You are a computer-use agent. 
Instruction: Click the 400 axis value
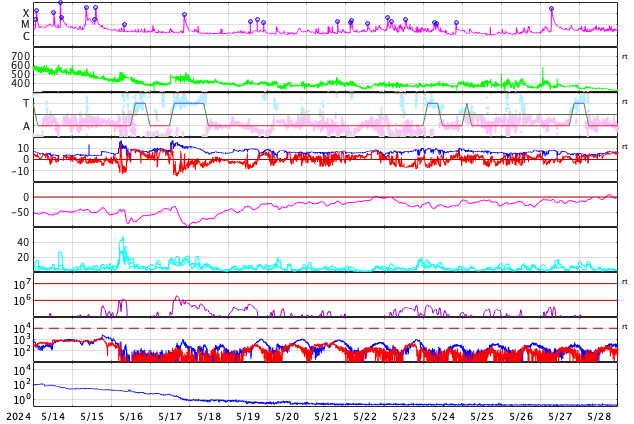click(21, 83)
